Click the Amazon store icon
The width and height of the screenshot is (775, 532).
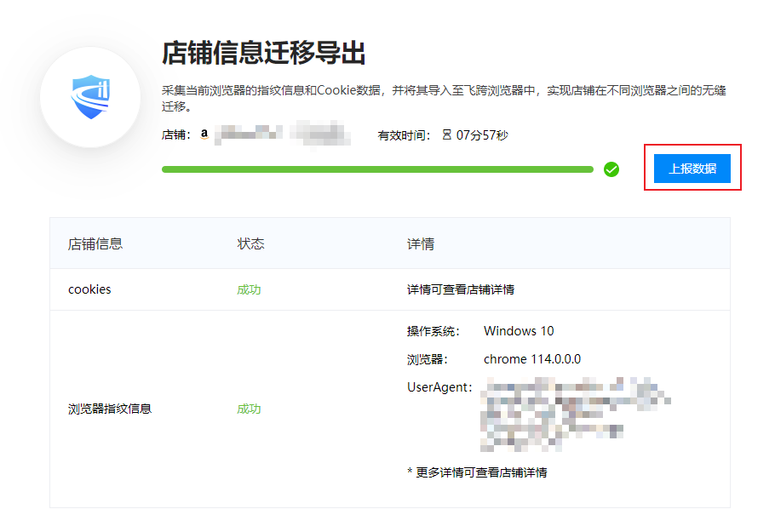pos(204,134)
